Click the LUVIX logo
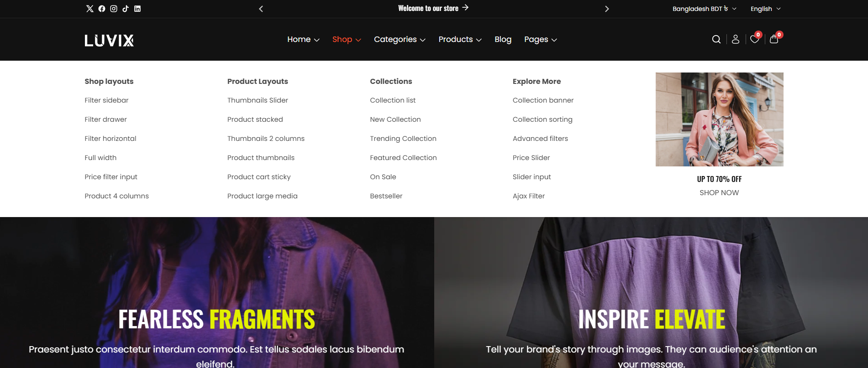868x368 pixels. [109, 40]
